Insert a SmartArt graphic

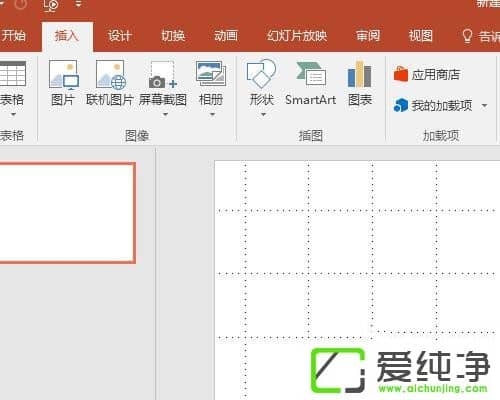(311, 84)
